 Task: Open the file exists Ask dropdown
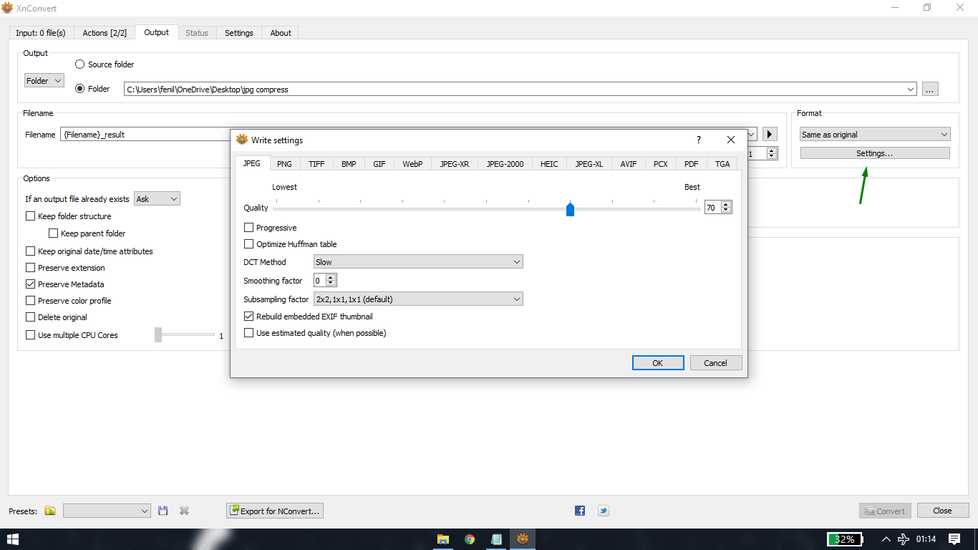point(157,199)
